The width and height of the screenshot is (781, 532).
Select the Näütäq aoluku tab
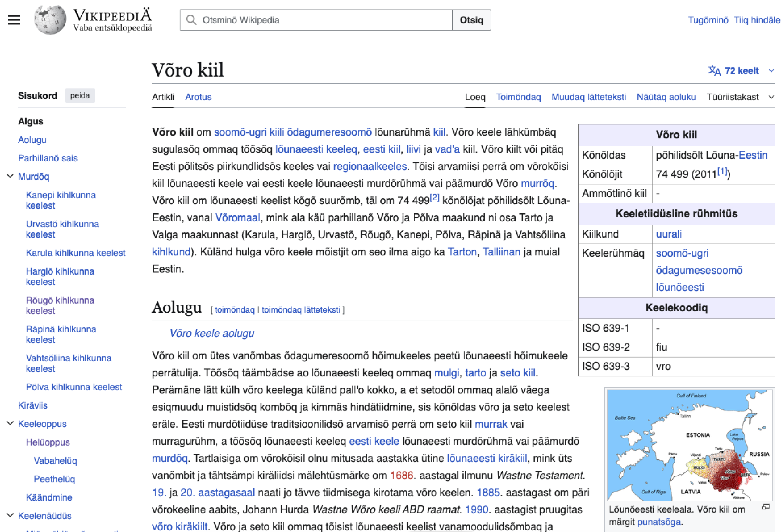pos(666,97)
